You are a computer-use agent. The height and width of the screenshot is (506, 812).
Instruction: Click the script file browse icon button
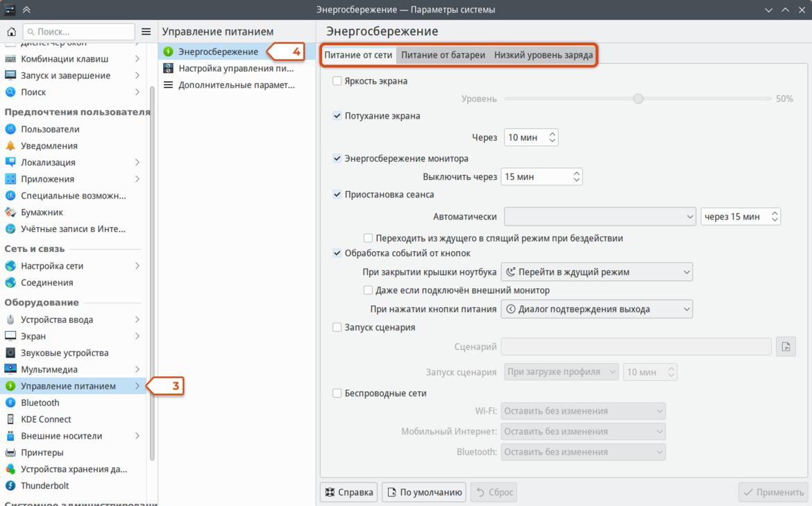(x=786, y=346)
